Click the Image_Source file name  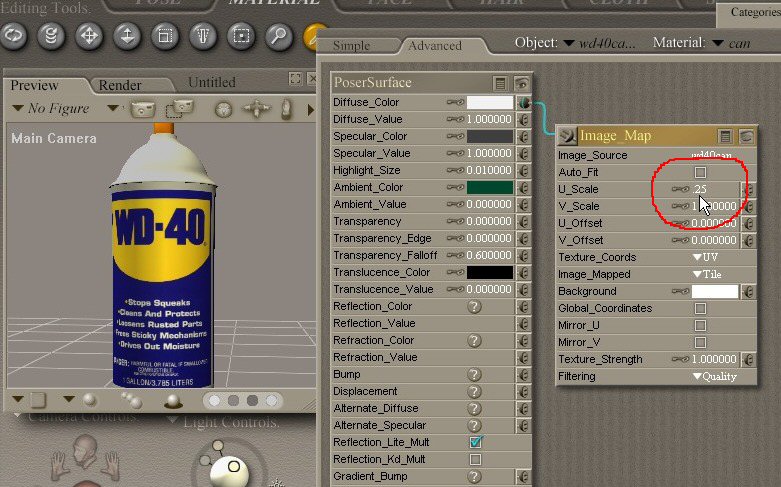(711, 155)
